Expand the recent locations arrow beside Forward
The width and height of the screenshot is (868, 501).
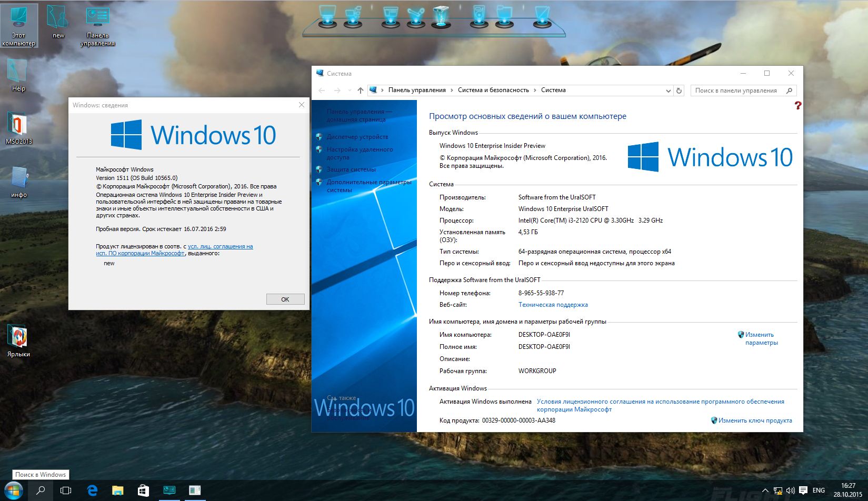[350, 91]
